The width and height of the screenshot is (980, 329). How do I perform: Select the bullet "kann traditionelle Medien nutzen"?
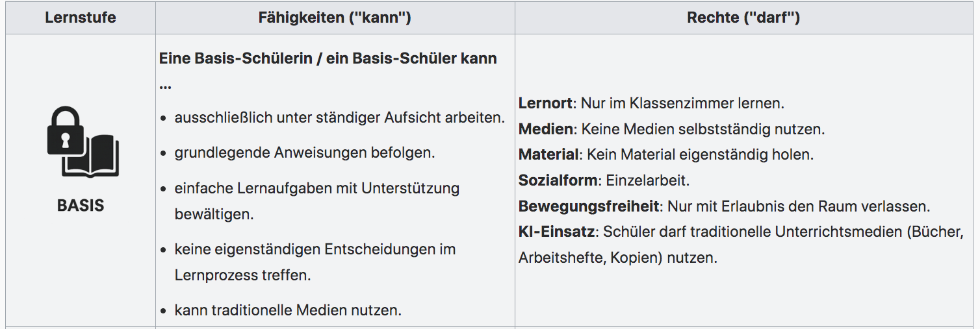pyautogui.click(x=288, y=310)
